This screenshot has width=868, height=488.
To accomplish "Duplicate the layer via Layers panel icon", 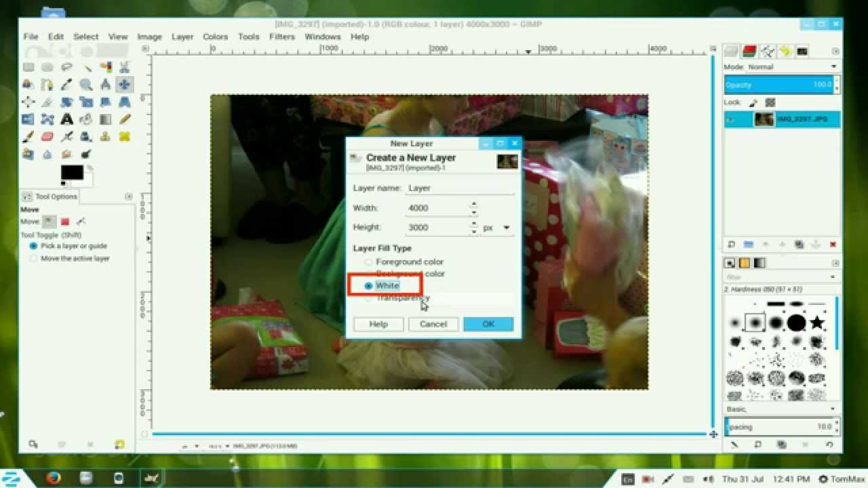I will click(x=799, y=245).
